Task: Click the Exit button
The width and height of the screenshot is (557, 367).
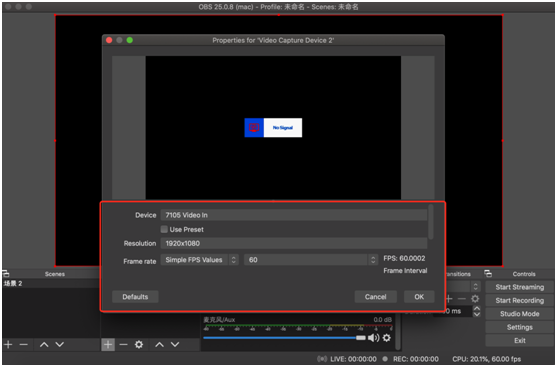Action: [x=519, y=340]
